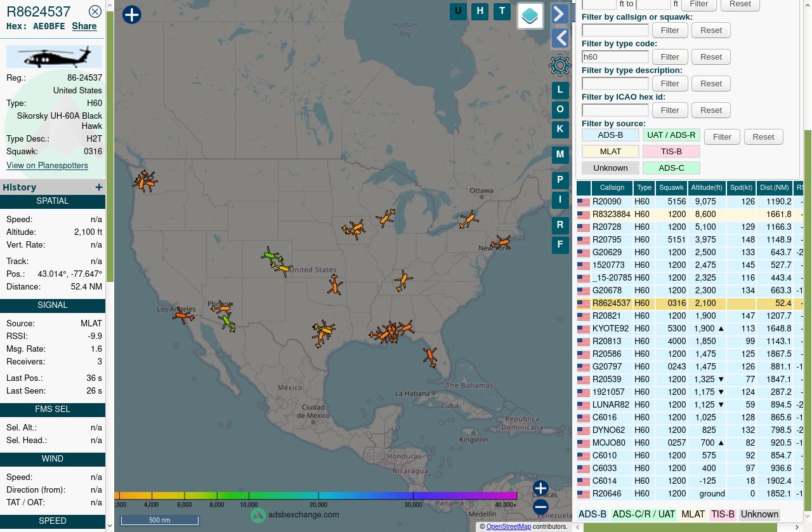Select the DYNO62 table row

tap(690, 430)
